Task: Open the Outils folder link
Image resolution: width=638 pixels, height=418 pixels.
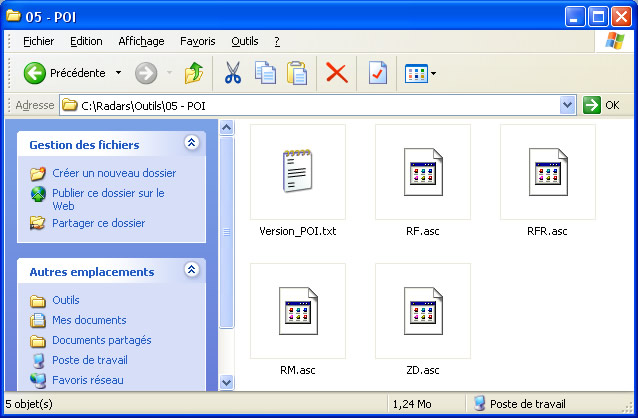Action: [66, 300]
